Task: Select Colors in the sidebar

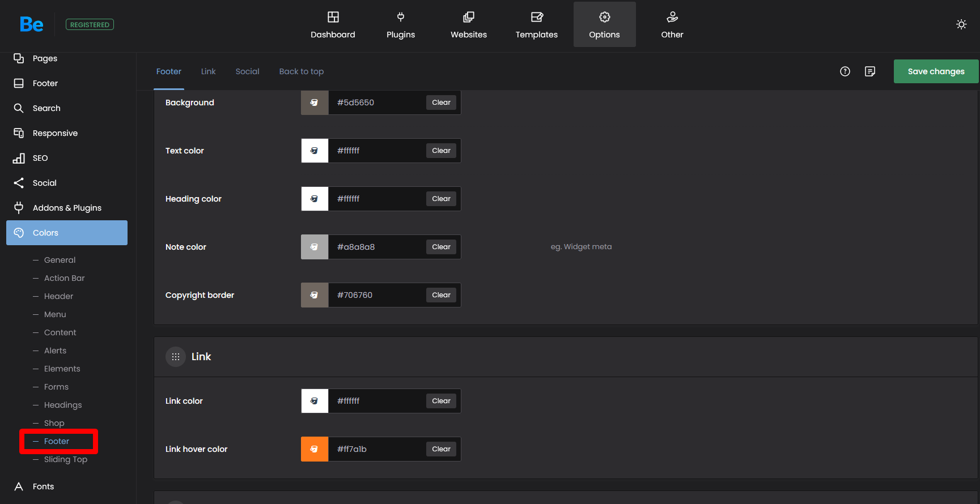Action: coord(67,233)
